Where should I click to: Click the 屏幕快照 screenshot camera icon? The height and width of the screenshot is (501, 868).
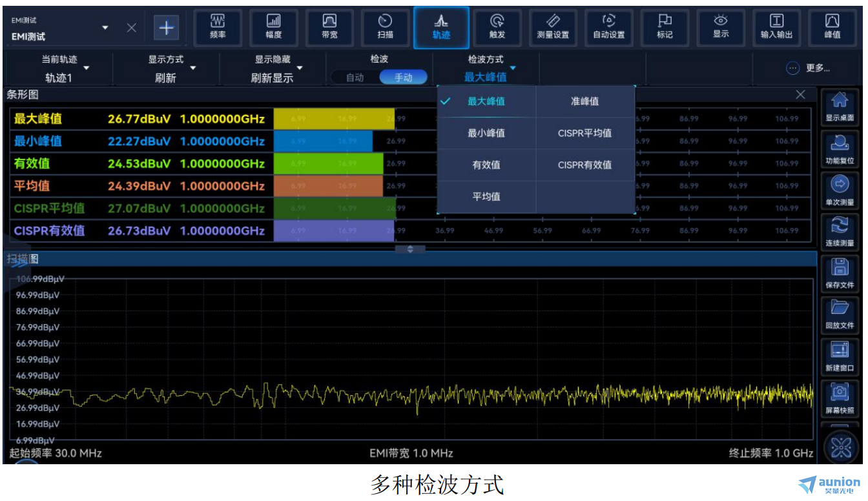click(840, 397)
